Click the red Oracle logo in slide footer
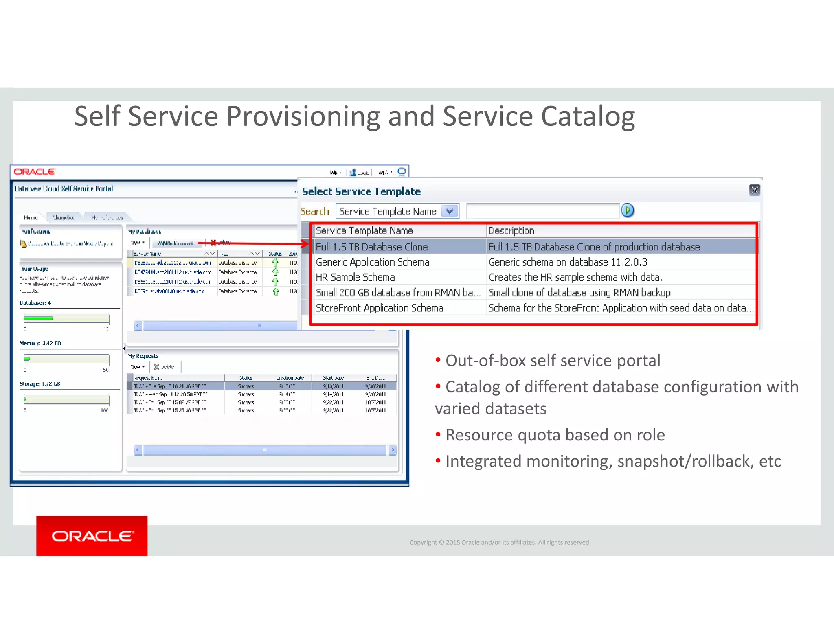 (92, 536)
